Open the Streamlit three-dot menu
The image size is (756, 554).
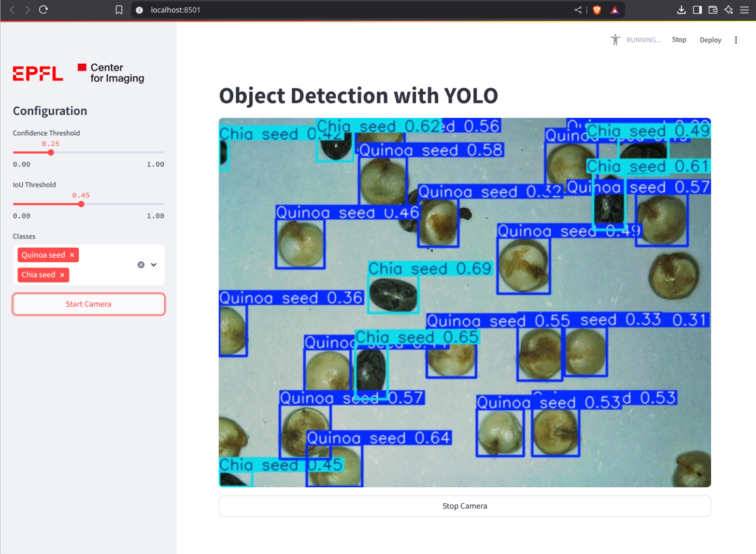point(736,40)
